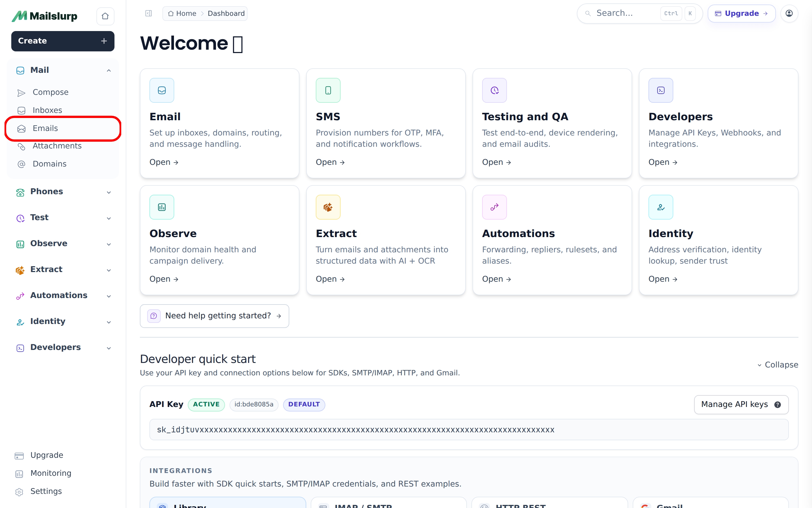Image resolution: width=812 pixels, height=508 pixels.
Task: Expand the Extract sidebar section chevron
Action: 109,270
